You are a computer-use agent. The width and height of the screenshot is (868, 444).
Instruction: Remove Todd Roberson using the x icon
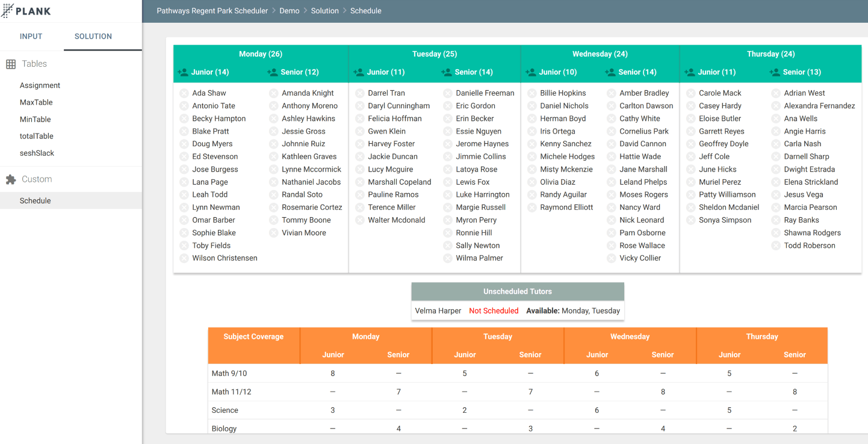pyautogui.click(x=776, y=245)
